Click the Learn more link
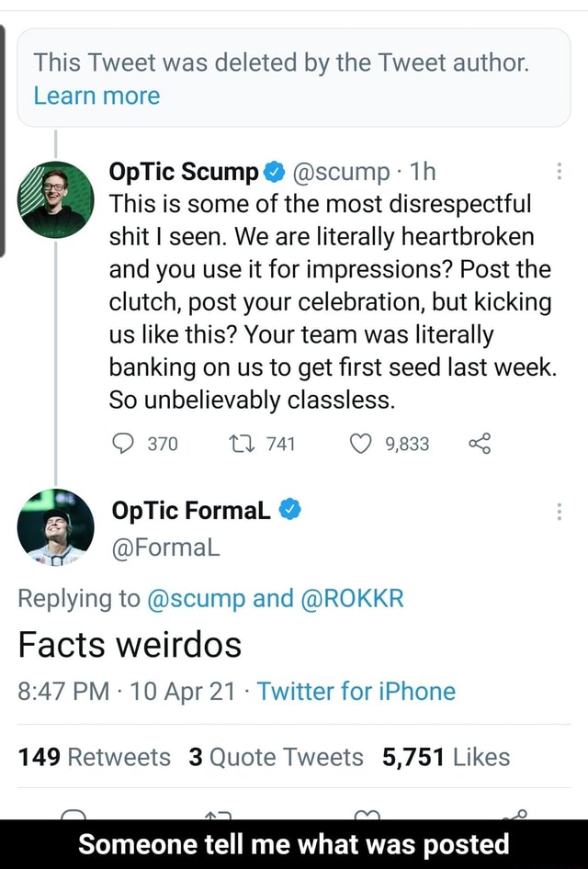This screenshot has height=869, width=588. (x=96, y=96)
